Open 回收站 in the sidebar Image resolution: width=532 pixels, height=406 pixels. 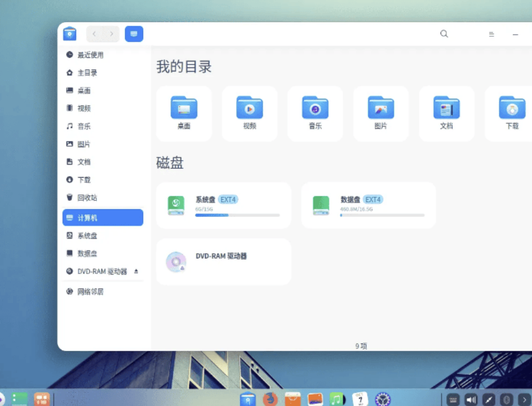[87, 197]
